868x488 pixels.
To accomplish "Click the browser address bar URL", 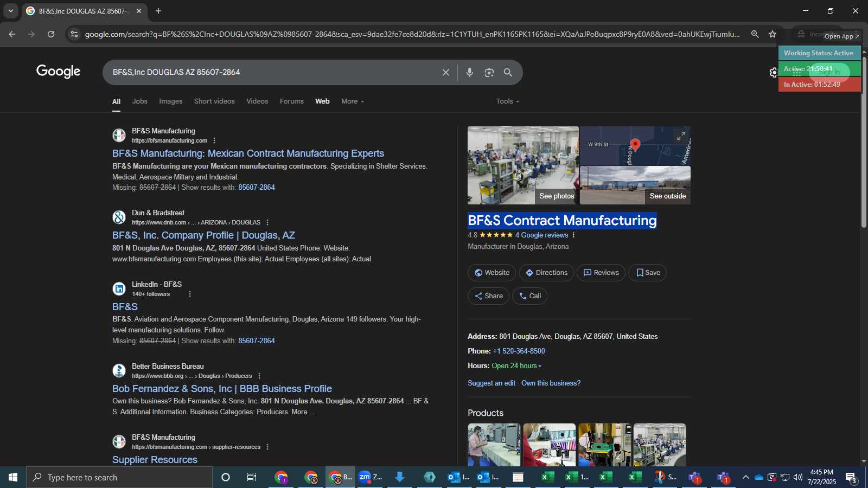I will [412, 34].
